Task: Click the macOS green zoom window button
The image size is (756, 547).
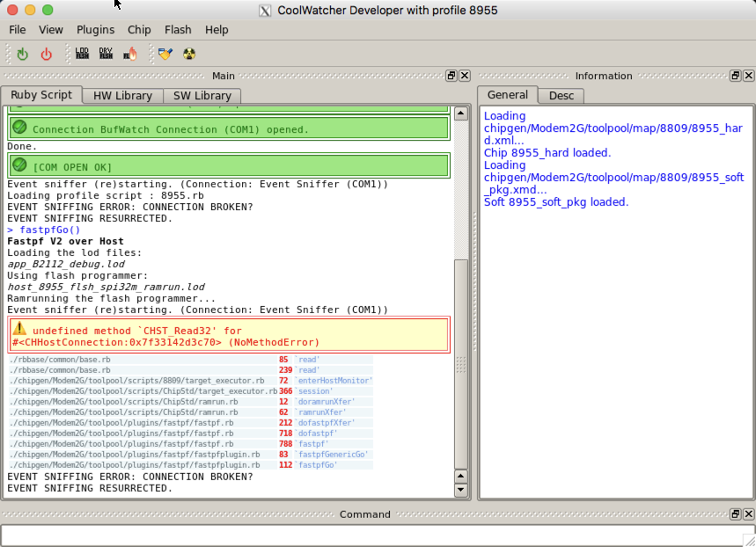Action: click(48, 10)
